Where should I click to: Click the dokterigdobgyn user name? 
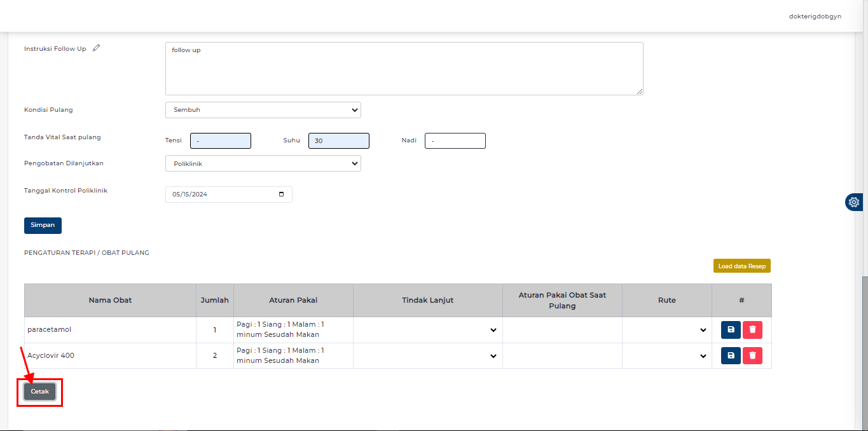(x=815, y=17)
